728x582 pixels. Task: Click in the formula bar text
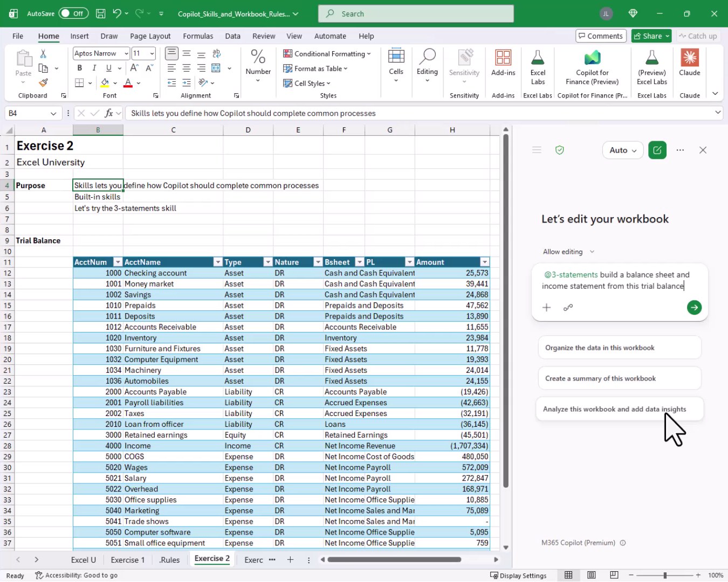[253, 113]
